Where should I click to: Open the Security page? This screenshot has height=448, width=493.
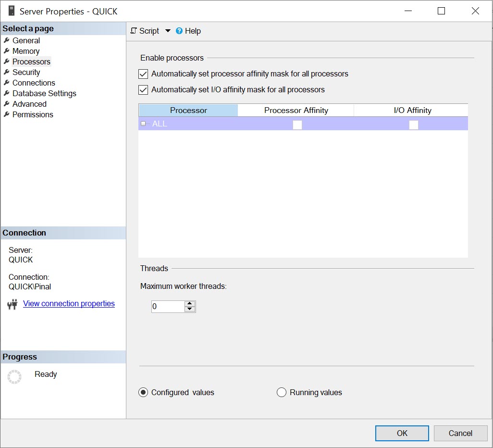pyautogui.click(x=26, y=73)
